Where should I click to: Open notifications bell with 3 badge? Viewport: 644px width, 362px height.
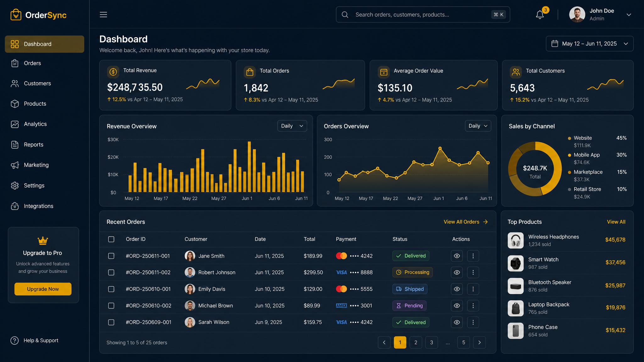[x=540, y=14]
